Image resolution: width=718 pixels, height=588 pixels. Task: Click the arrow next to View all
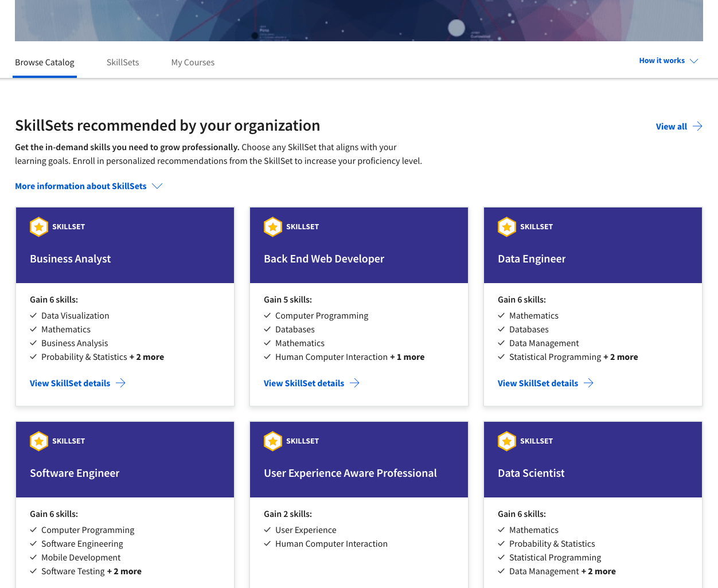point(697,126)
